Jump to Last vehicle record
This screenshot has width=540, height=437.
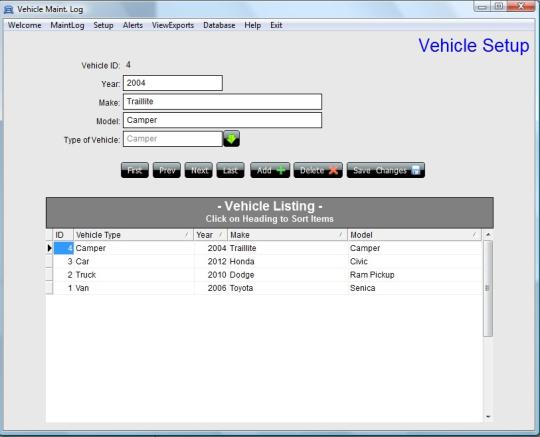230,170
